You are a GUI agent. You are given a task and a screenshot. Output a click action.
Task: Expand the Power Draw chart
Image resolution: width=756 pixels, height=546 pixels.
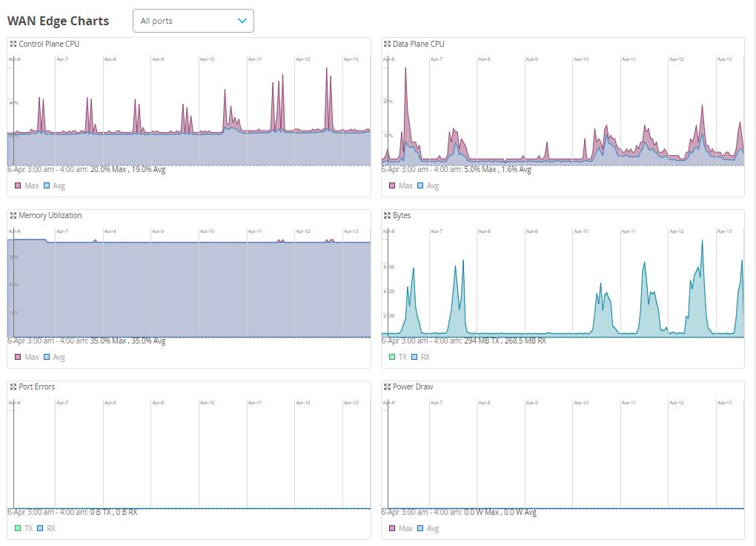(387, 387)
